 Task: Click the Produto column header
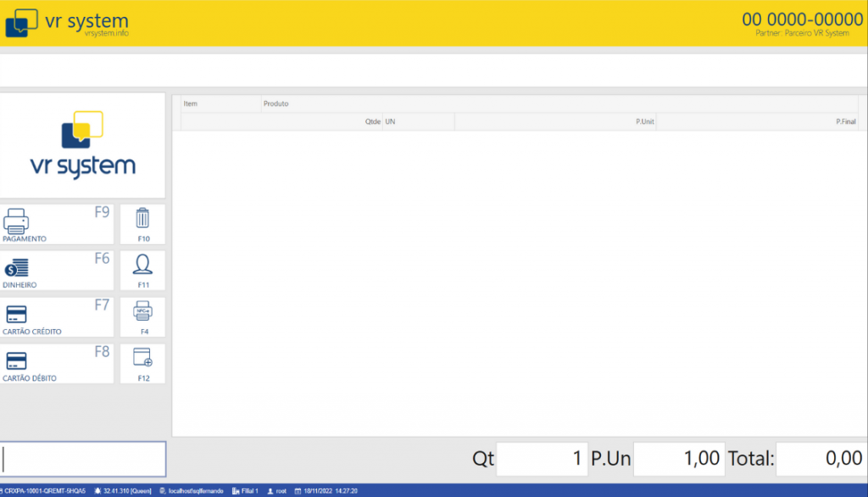[x=276, y=103]
